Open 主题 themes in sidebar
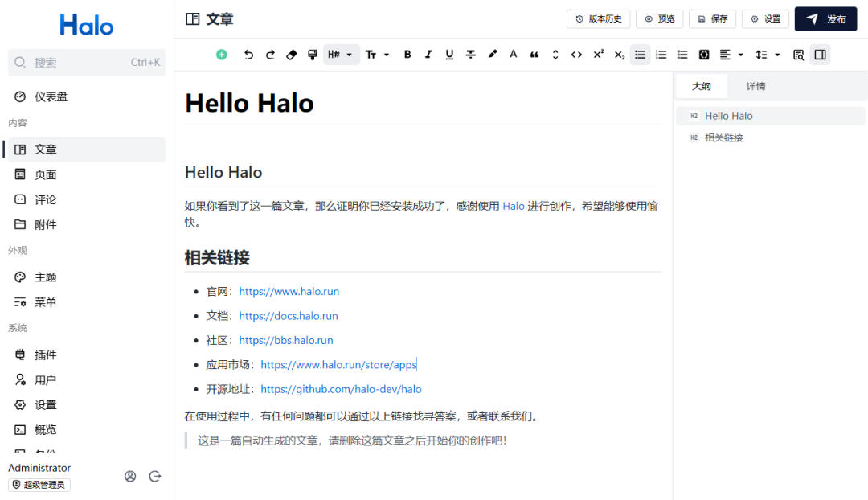868x500 pixels. (86, 277)
